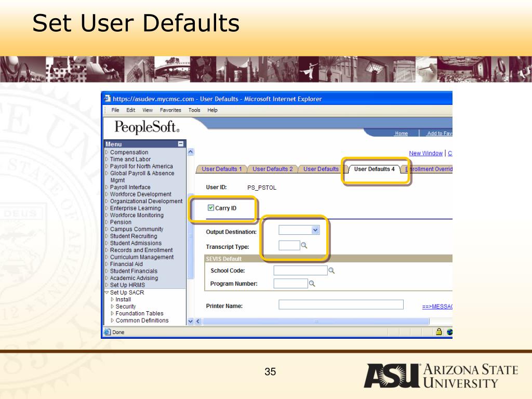Click the School Code lookup magnifier icon
Image resolution: width=532 pixels, height=399 pixels.
331,270
